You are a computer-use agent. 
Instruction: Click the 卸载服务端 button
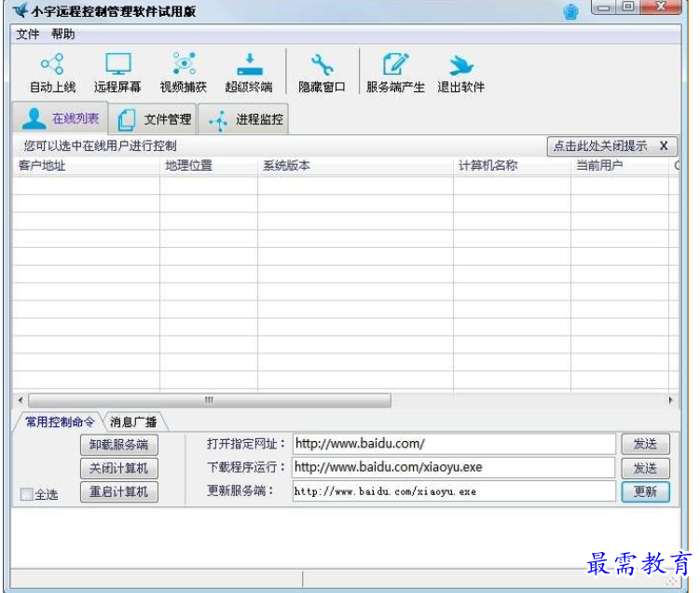(119, 445)
